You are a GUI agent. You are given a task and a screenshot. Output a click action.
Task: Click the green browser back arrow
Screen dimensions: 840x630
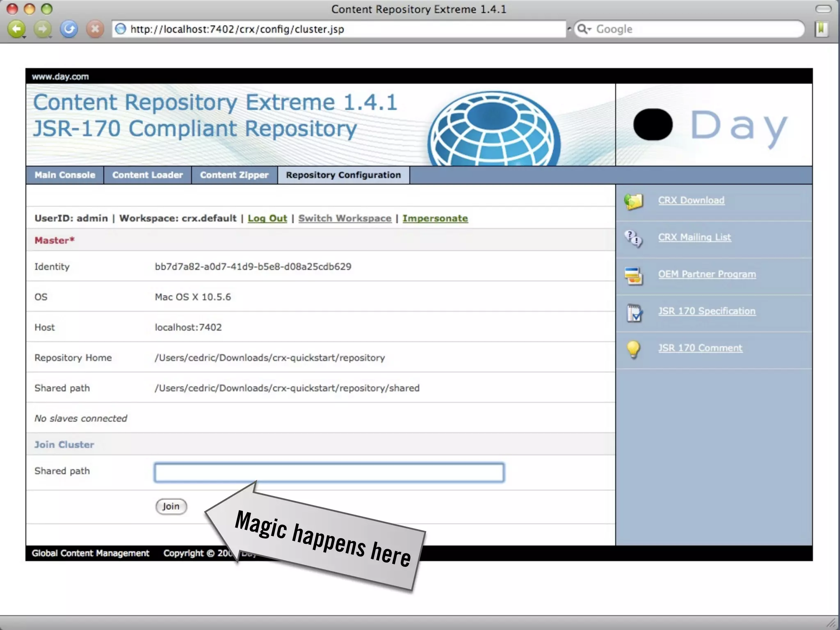16,29
